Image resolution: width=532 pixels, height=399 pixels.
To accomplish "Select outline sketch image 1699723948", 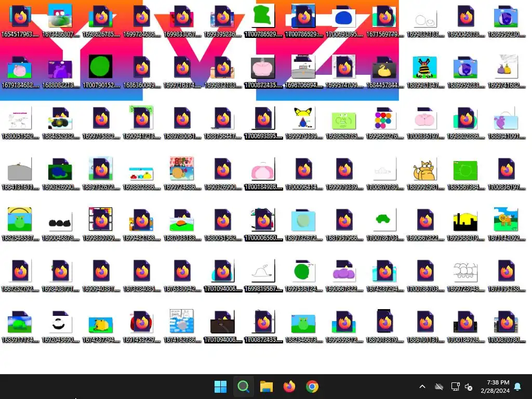I will 466,275.
